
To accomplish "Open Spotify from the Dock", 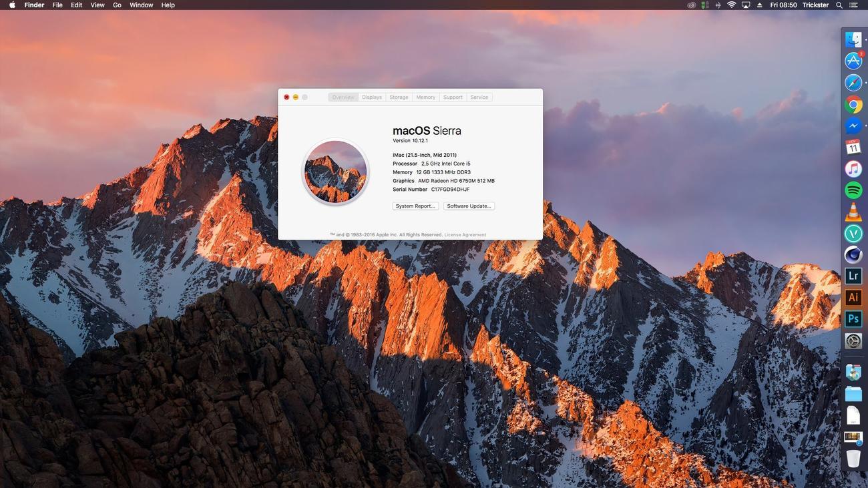I will point(853,190).
